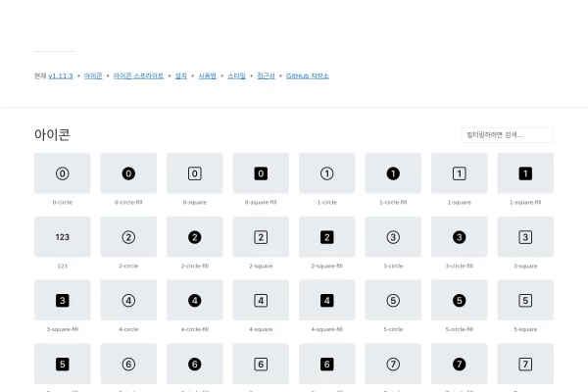Select the 4-circle-fill icon tile
This screenshot has width=588, height=392.
pyautogui.click(x=195, y=300)
